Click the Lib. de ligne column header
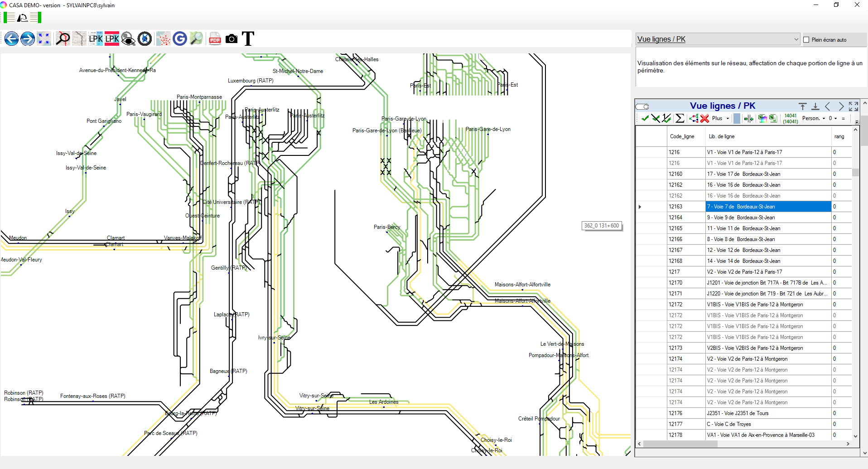The height and width of the screenshot is (469, 868). tap(722, 136)
